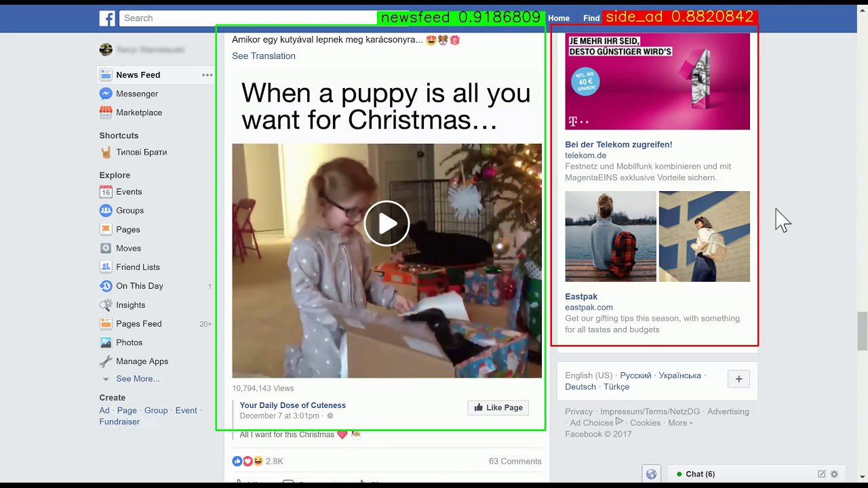
Task: Add a language with plus button
Action: click(x=738, y=379)
